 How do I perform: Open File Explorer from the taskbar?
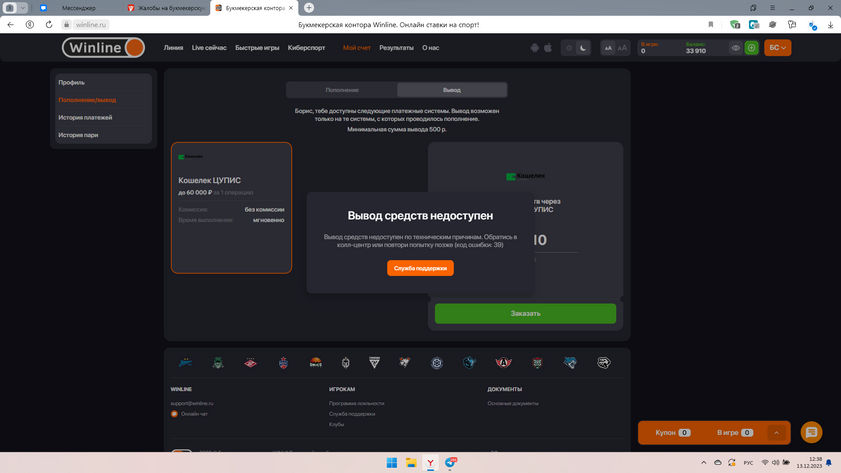[410, 463]
